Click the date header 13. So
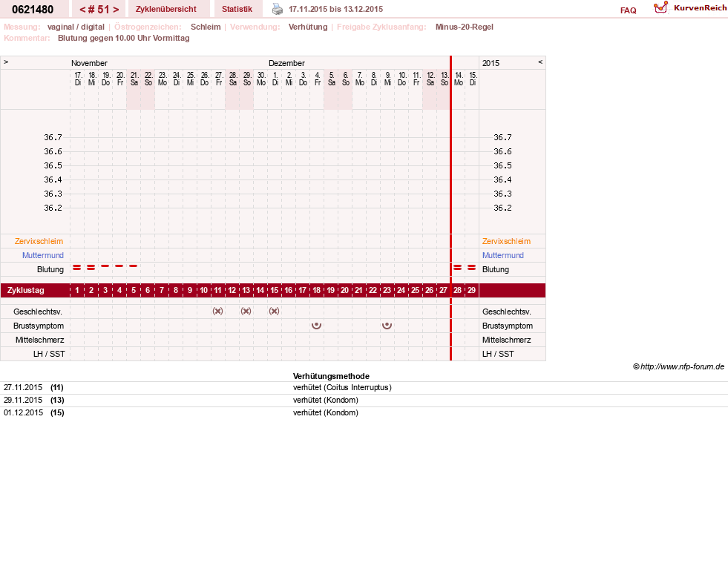Viewport: 728px width, 583px height. (x=445, y=79)
